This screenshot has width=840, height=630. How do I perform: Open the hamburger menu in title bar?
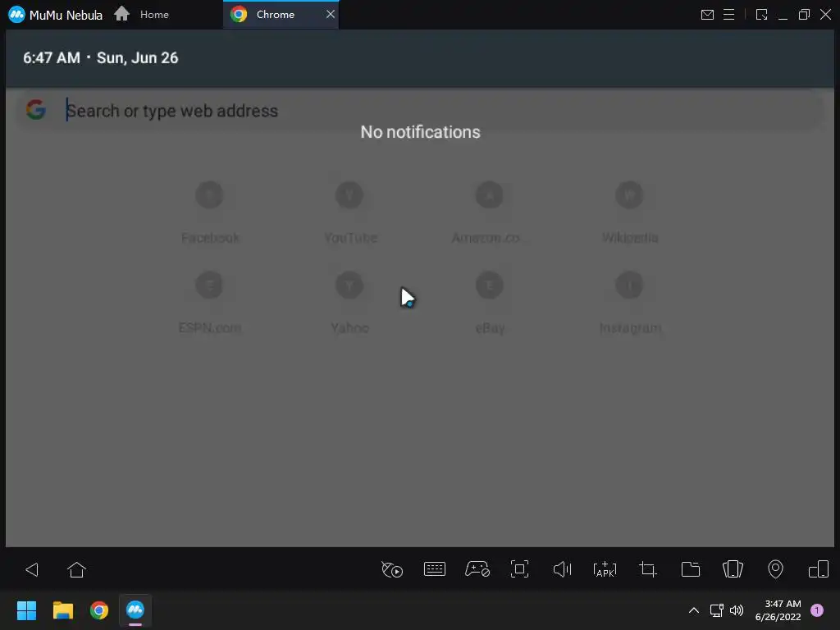coord(728,15)
